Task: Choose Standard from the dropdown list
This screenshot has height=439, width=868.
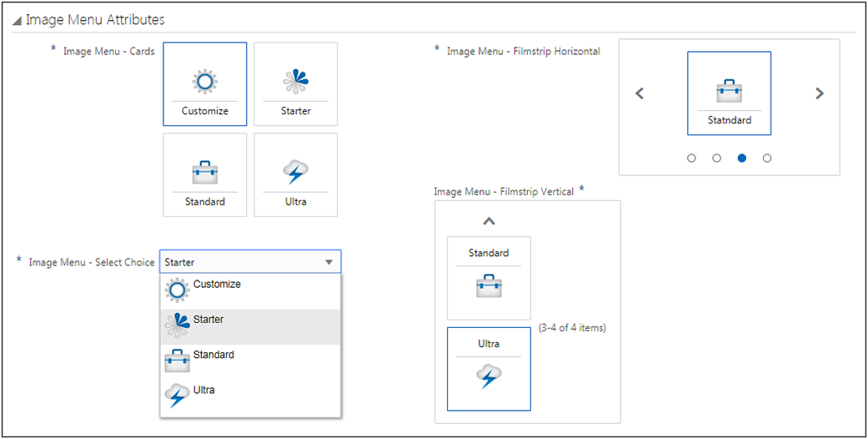Action: pyautogui.click(x=213, y=356)
